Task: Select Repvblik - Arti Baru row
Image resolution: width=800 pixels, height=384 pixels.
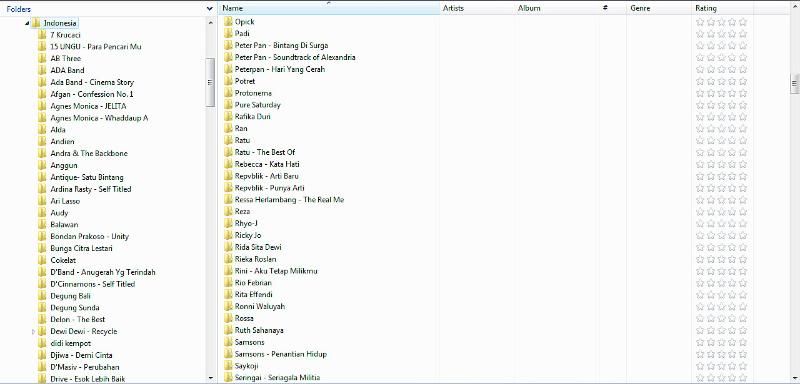Action: point(267,176)
